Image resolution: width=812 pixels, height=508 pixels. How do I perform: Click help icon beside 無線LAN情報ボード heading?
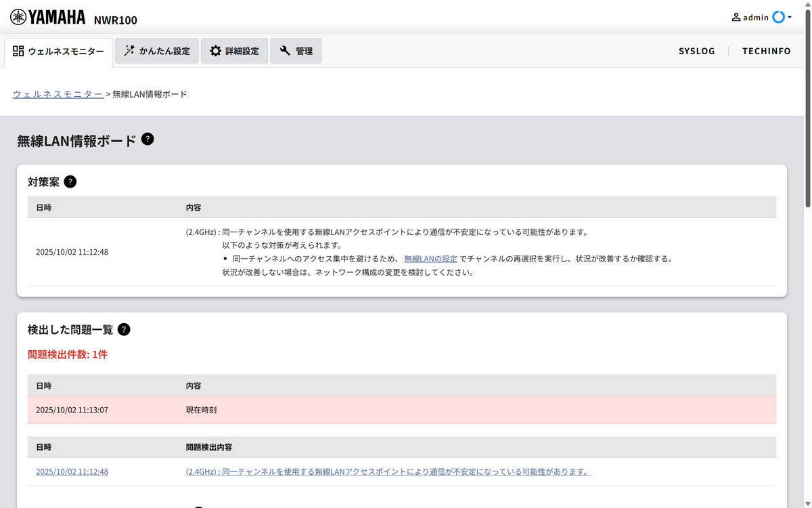(x=148, y=140)
